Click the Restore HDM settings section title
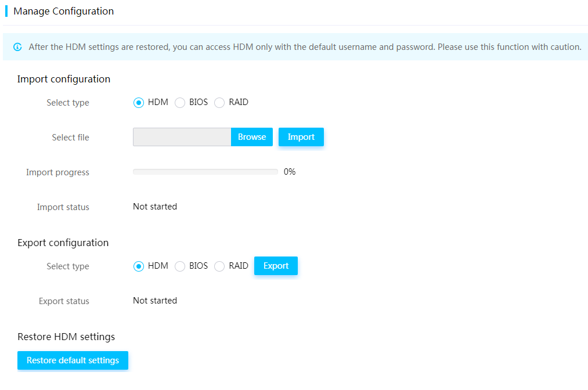The width and height of the screenshot is (588, 390). click(66, 337)
